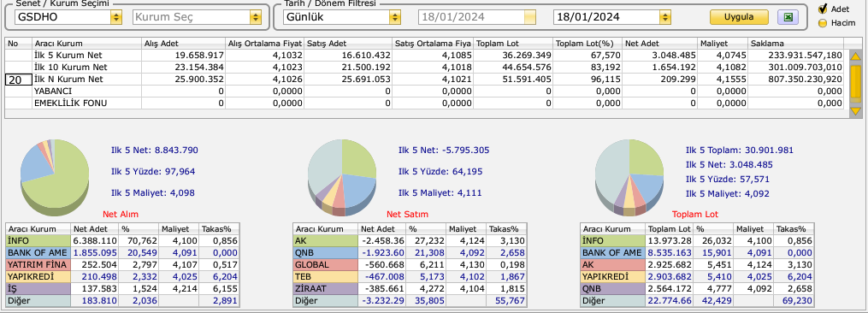
Task: Click the Net Alım pie chart
Action: click(x=54, y=176)
